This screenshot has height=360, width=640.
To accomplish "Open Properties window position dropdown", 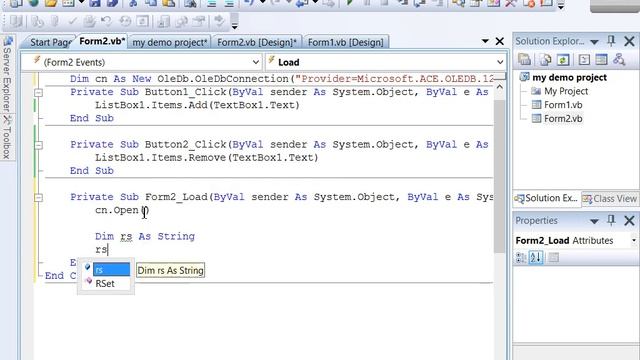I will (x=594, y=221).
